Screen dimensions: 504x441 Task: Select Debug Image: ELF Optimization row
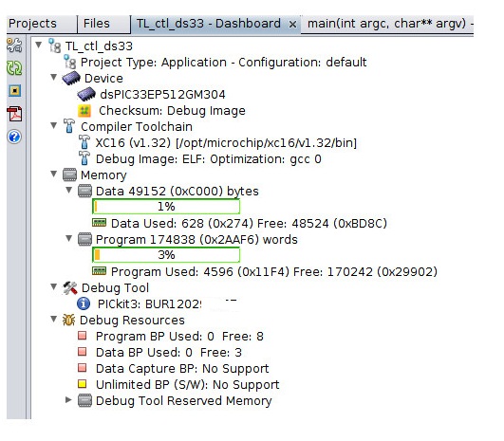(x=209, y=159)
